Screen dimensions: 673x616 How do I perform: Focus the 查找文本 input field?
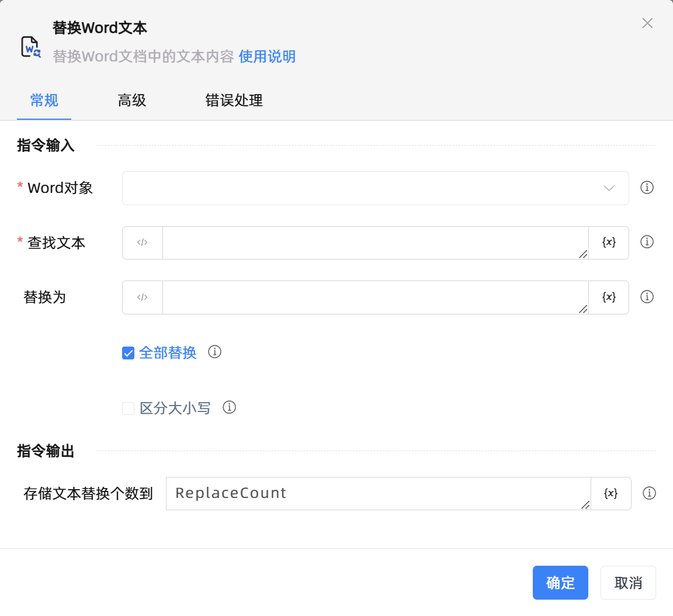[375, 243]
